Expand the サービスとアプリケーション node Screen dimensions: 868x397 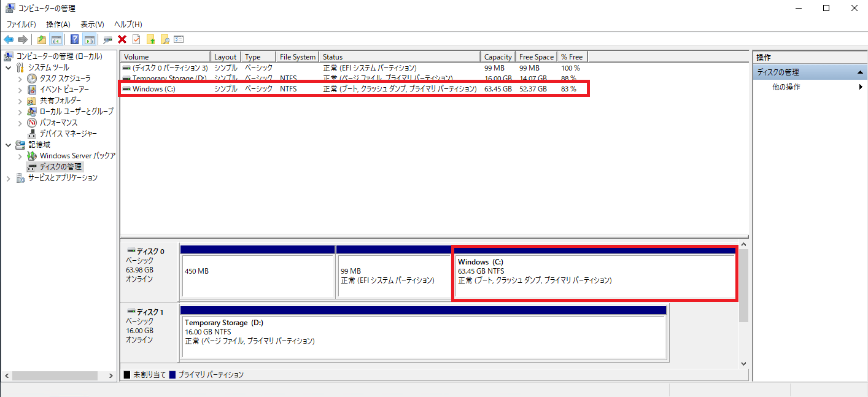pyautogui.click(x=8, y=177)
